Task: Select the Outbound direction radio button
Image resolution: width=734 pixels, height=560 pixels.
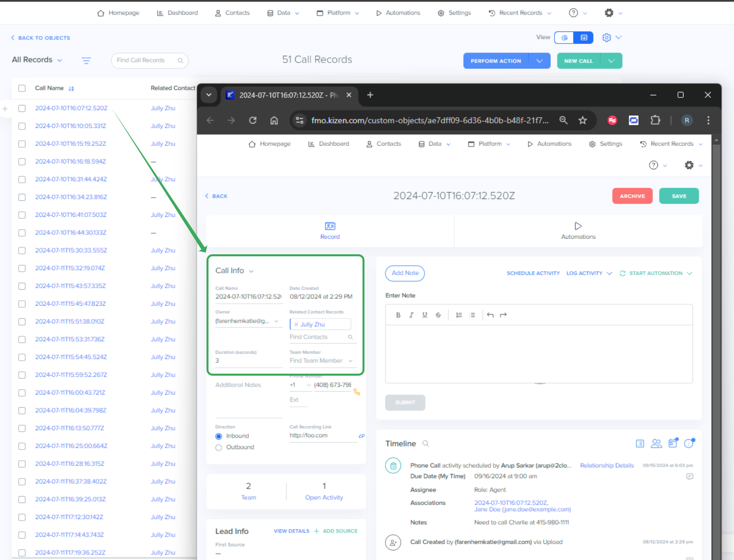Action: pos(218,448)
